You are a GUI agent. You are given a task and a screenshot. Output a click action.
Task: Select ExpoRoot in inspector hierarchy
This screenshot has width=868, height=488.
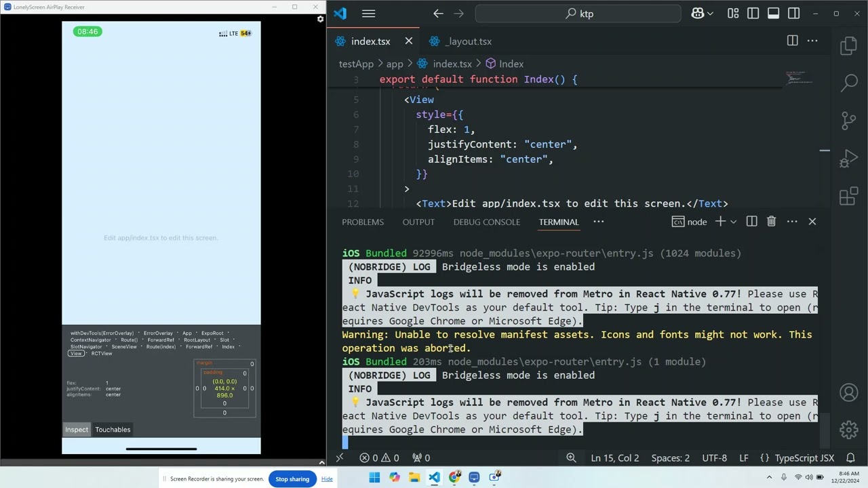[212, 333]
